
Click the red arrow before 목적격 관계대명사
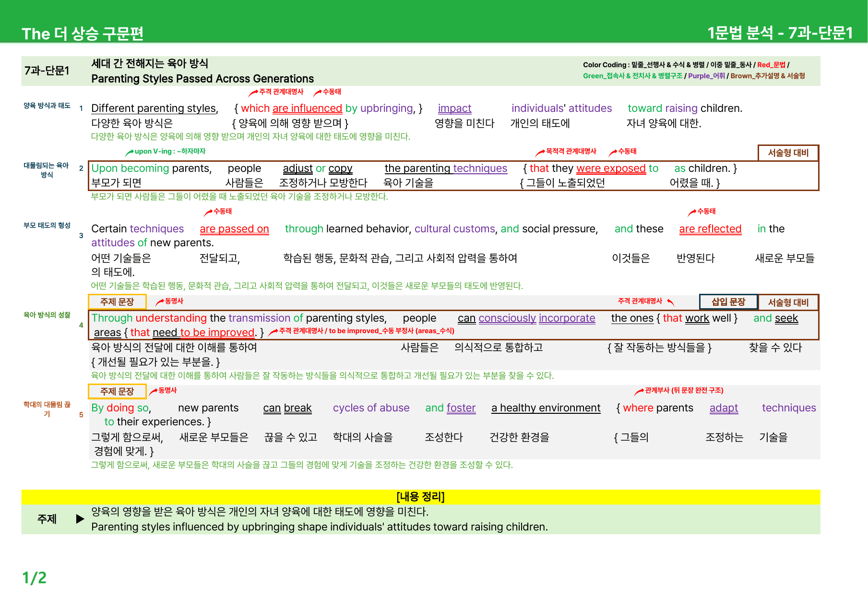click(x=540, y=153)
